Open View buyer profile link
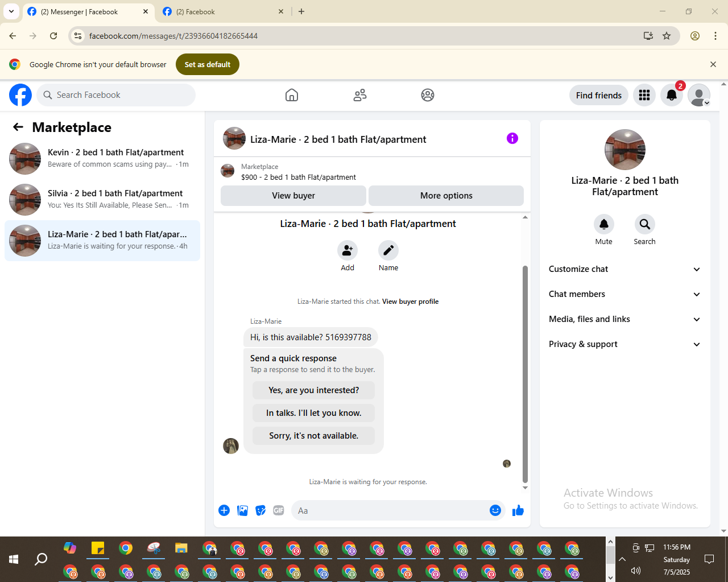The width and height of the screenshot is (728, 582). point(411,302)
